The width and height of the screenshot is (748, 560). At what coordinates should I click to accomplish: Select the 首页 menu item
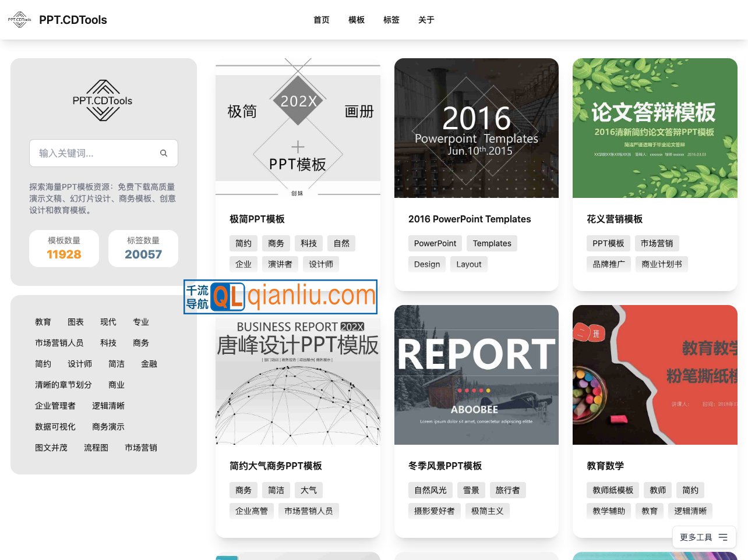[x=321, y=19]
